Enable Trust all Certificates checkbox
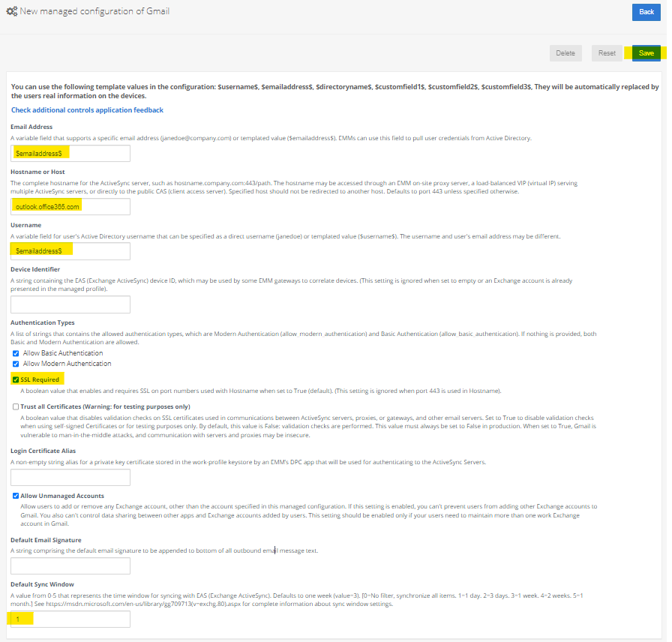This screenshot has width=672, height=642. click(x=16, y=406)
